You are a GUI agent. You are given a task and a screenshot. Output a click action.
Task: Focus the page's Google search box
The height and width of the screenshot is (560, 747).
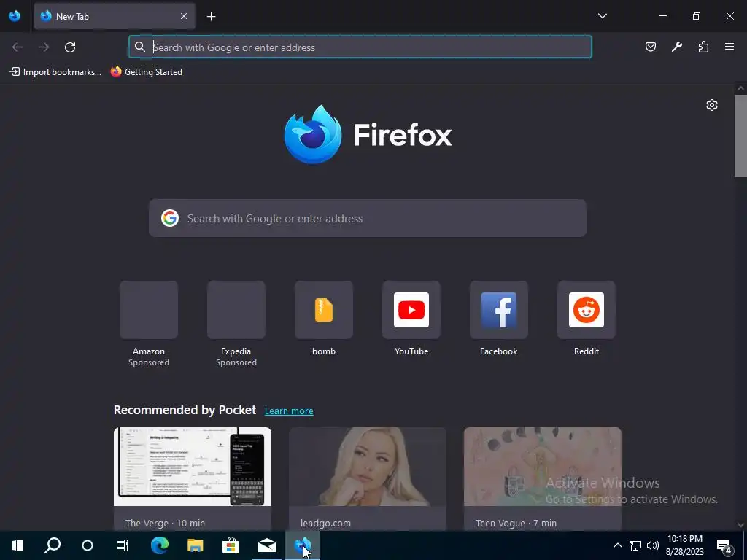click(368, 218)
